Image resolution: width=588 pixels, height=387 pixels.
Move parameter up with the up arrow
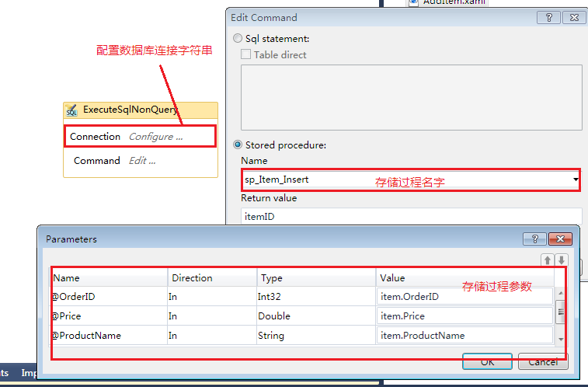[x=548, y=260]
